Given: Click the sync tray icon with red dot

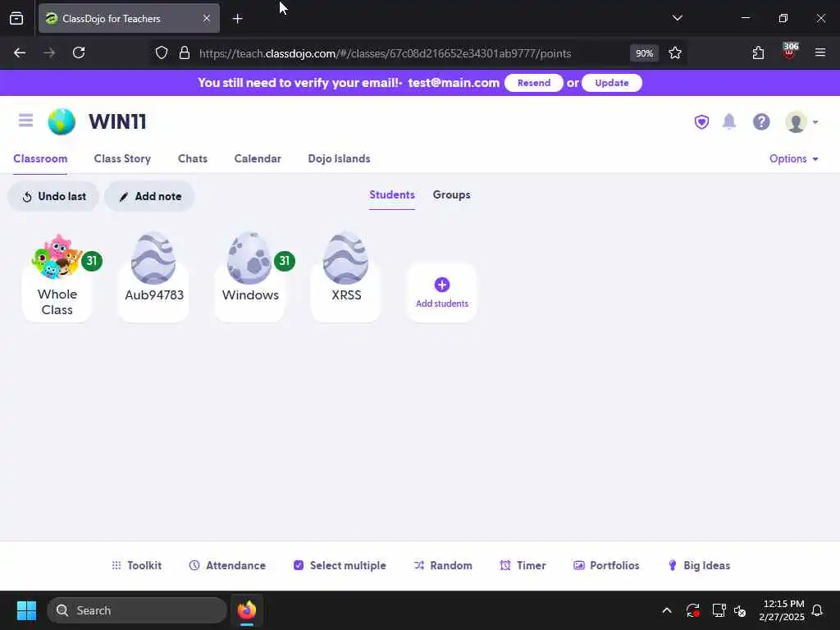Looking at the screenshot, I should (692, 610).
